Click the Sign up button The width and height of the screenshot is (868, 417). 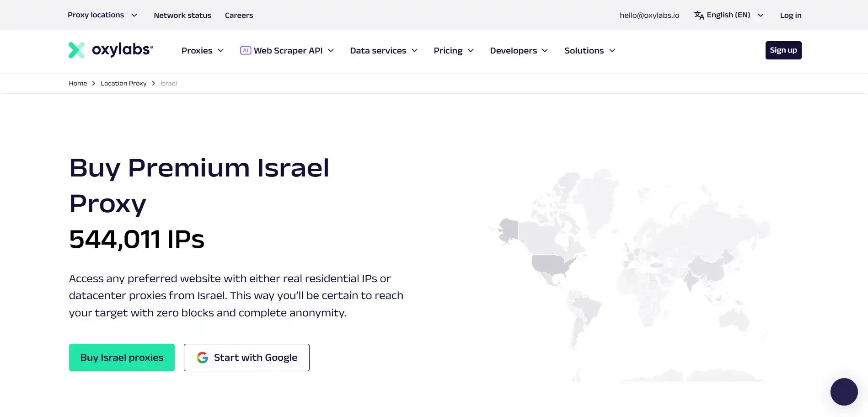coord(783,50)
